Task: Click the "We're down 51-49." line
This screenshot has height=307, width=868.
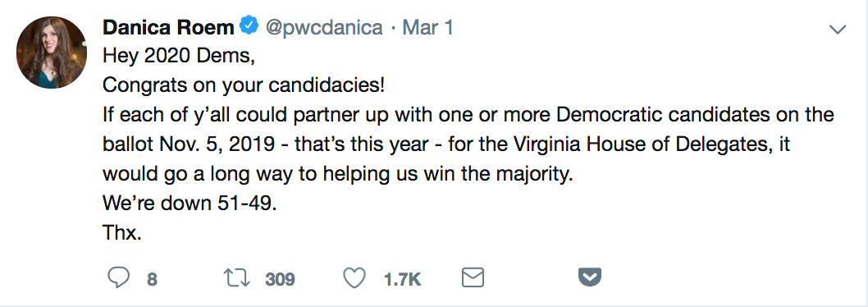Action: pyautogui.click(x=190, y=203)
